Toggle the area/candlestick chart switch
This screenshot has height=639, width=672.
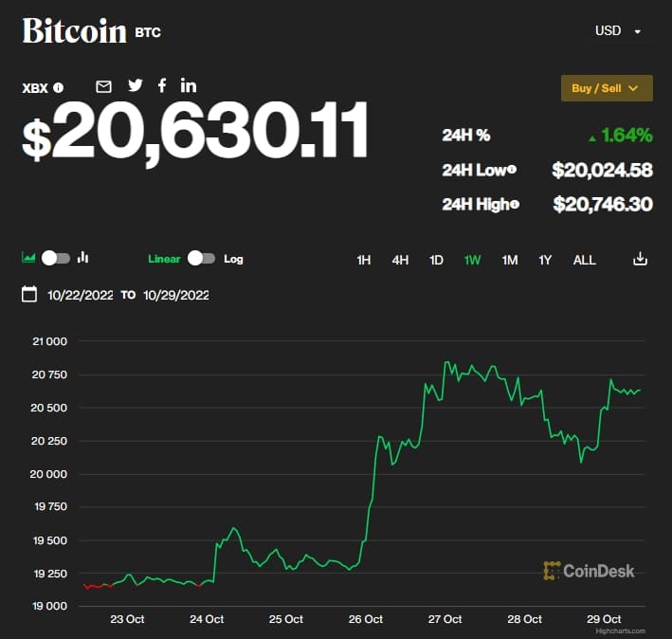56,258
